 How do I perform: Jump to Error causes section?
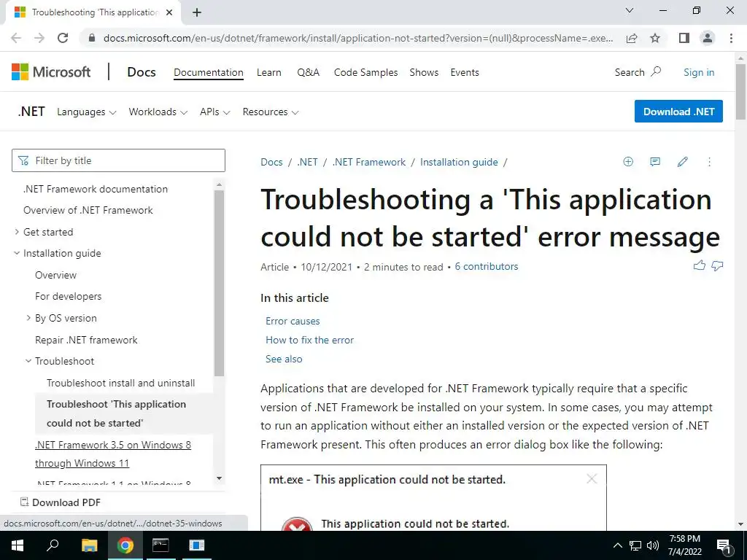pos(293,321)
